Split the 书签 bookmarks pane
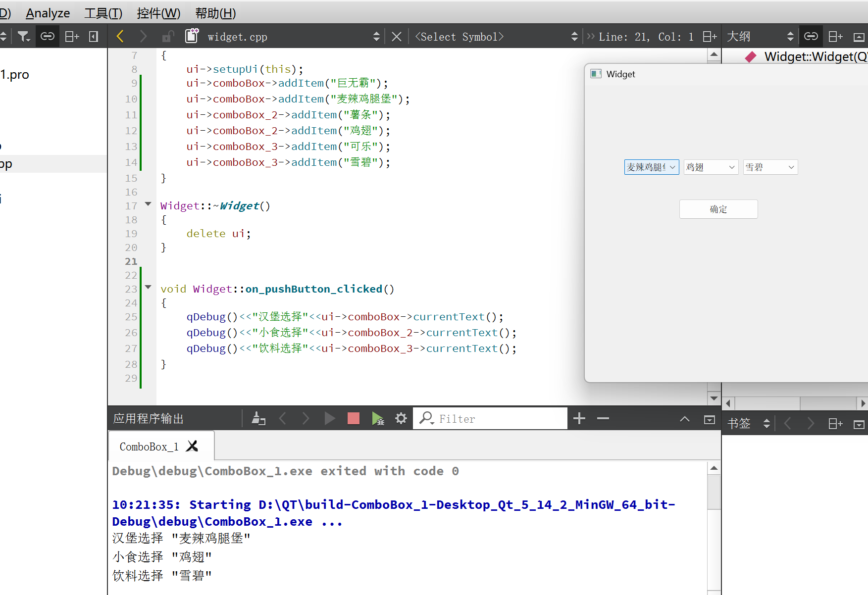 click(x=836, y=424)
